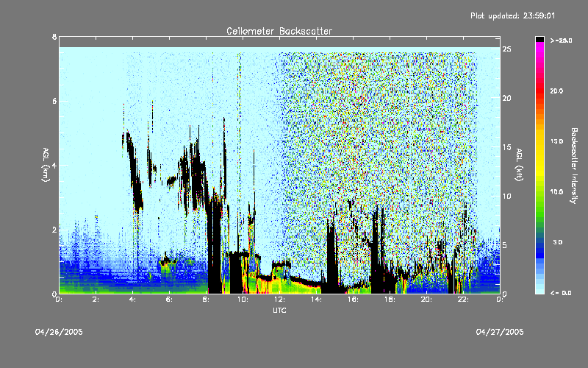This screenshot has width=588, height=368.
Task: Click the '2:' UTC hour tick label
Action: 96,300
